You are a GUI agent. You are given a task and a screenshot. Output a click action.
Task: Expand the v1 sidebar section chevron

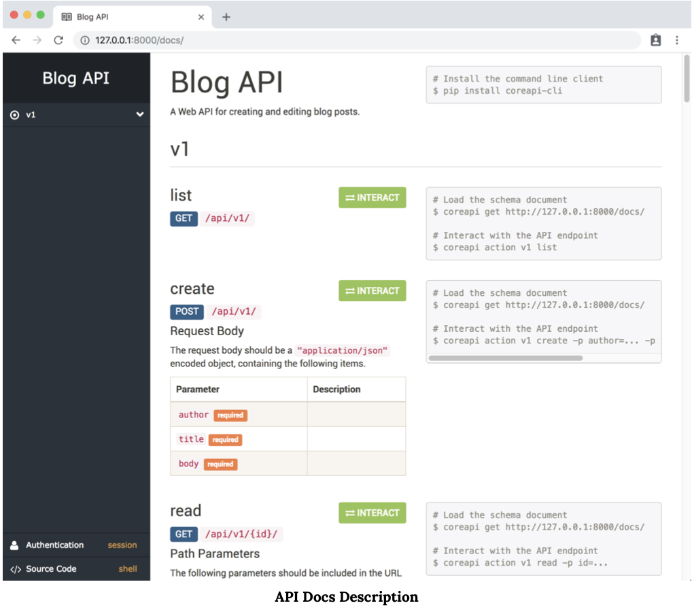140,114
